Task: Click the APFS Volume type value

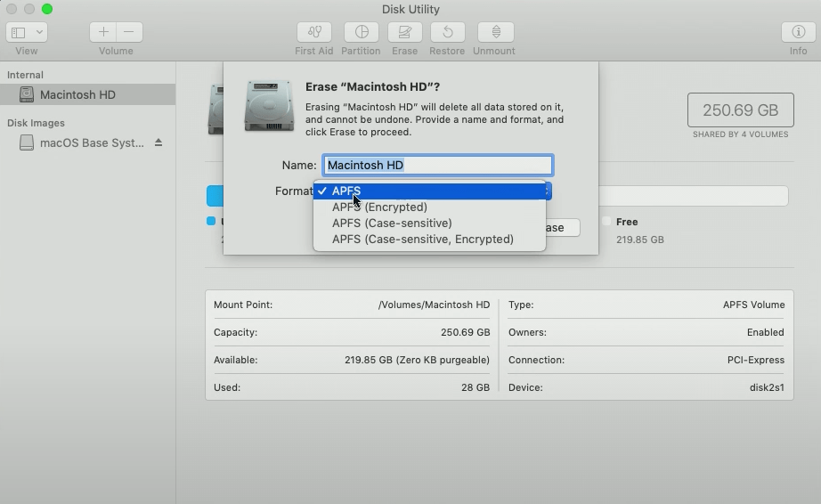Action: tap(753, 305)
